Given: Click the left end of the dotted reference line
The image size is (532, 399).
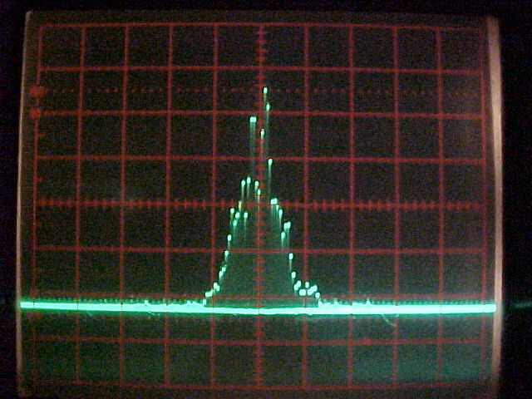Looking at the screenshot, I should click(x=34, y=91).
